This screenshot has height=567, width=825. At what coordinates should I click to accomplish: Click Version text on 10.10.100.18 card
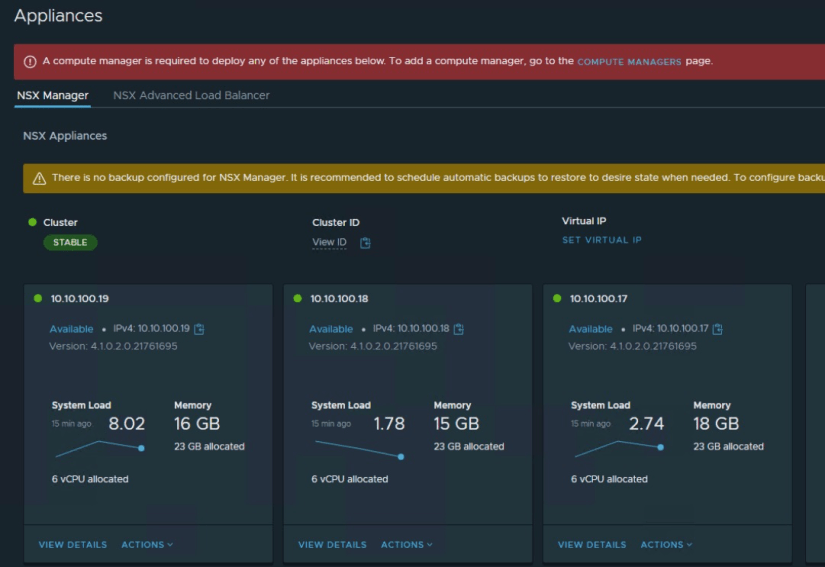(x=373, y=346)
